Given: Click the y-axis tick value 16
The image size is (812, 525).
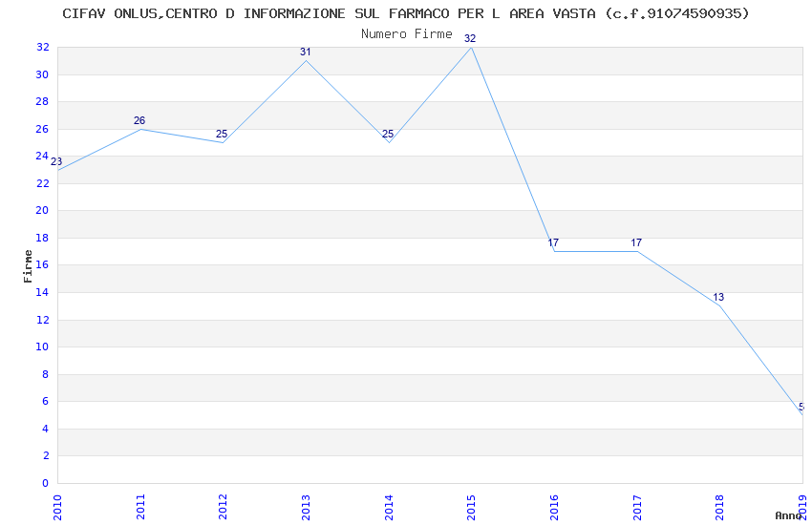Looking at the screenshot, I should click(x=42, y=264).
